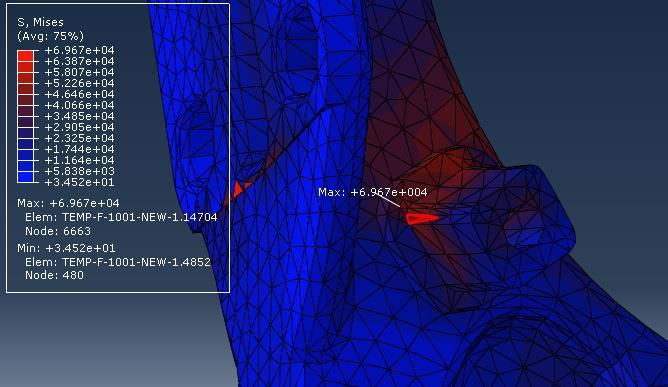Image resolution: width=668 pixels, height=387 pixels.
Task: Select the +6.387e+04 legend value
Action: pos(79,61)
